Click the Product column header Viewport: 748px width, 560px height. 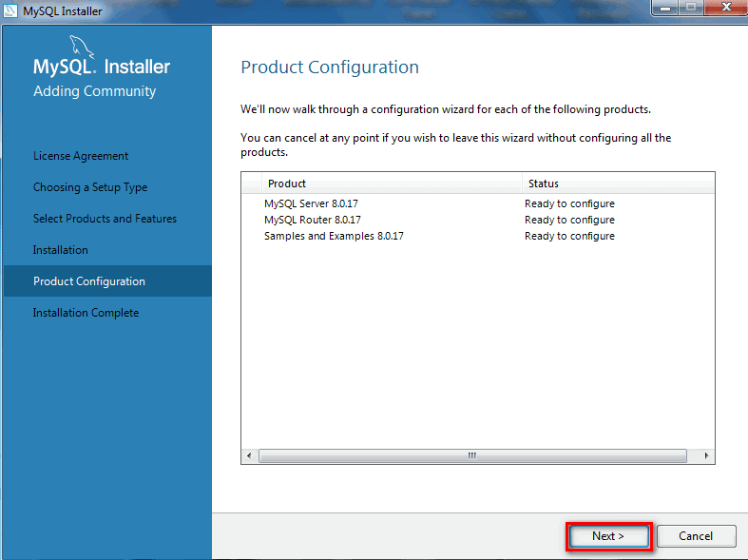[x=392, y=183]
